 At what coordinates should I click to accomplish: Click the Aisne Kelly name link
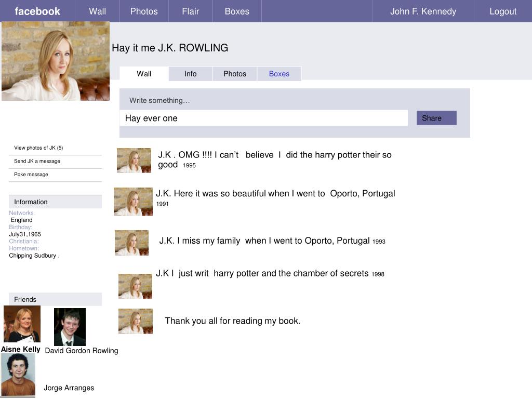[x=21, y=349]
